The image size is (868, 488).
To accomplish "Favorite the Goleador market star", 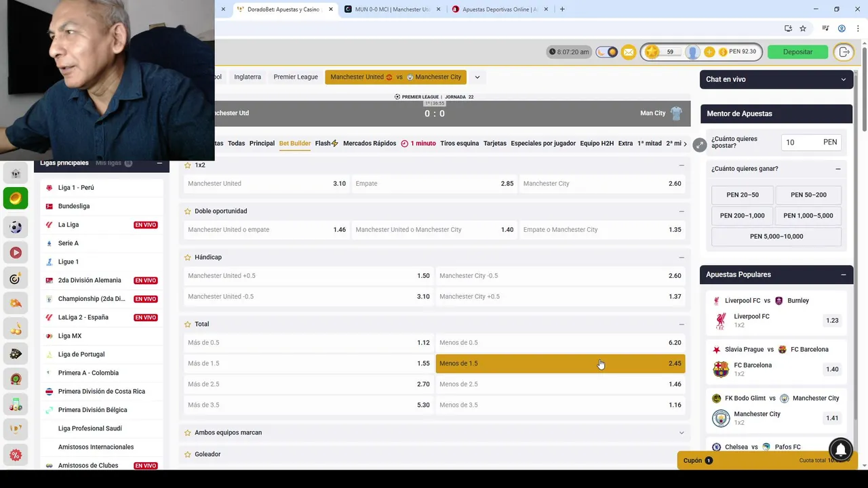I will click(x=188, y=454).
